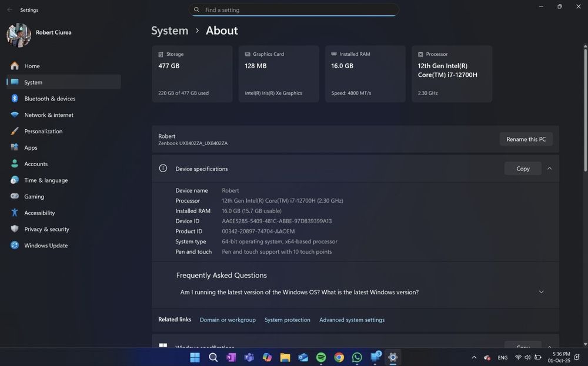This screenshot has height=366, width=588.
Task: Show hidden system tray icons
Action: point(474,357)
